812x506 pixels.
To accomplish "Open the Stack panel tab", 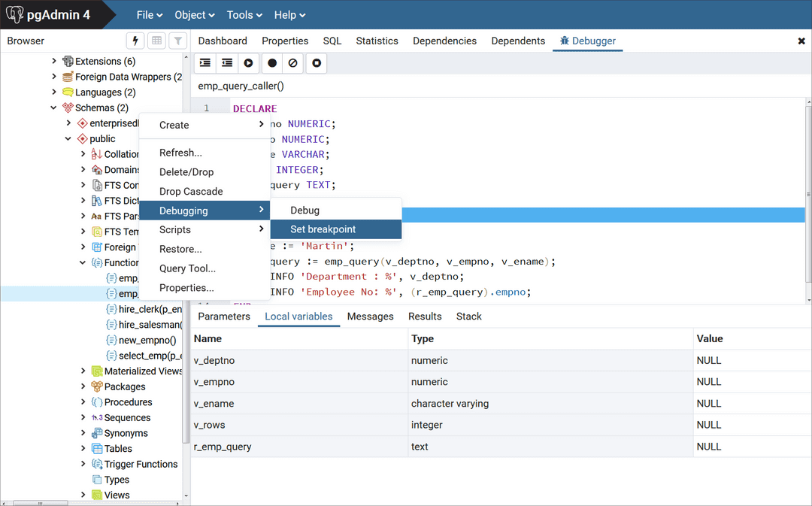I will click(x=468, y=317).
